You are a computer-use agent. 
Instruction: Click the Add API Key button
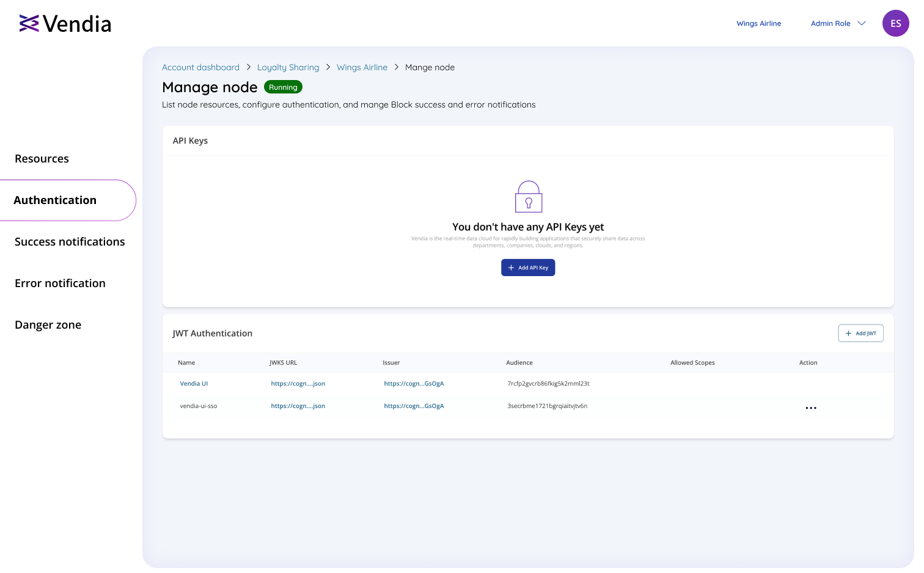click(528, 268)
